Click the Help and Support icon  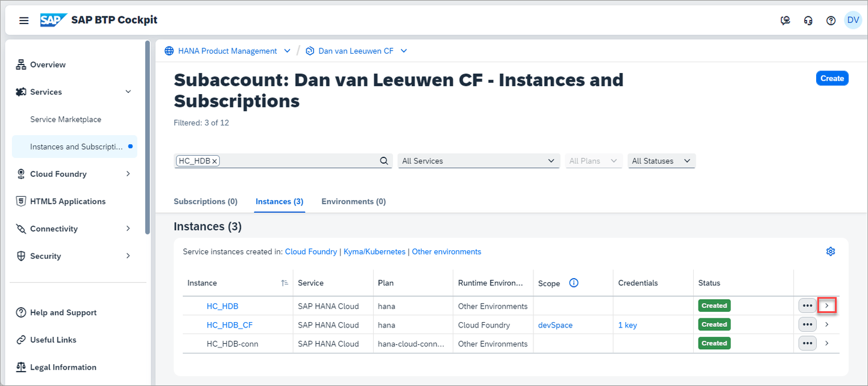(x=21, y=312)
